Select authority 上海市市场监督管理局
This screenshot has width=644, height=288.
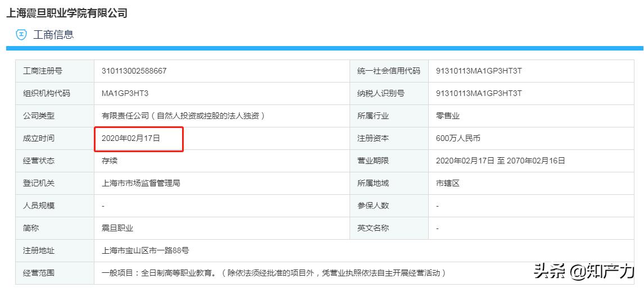140,184
